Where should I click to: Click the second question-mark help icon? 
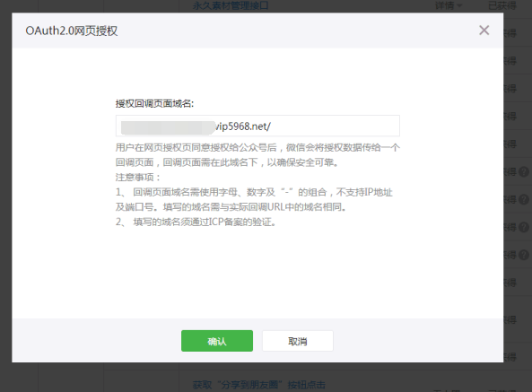pyautogui.click(x=524, y=199)
